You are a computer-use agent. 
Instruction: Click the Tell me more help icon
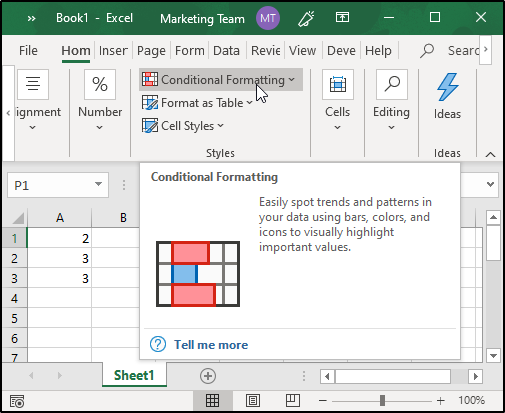pos(158,344)
